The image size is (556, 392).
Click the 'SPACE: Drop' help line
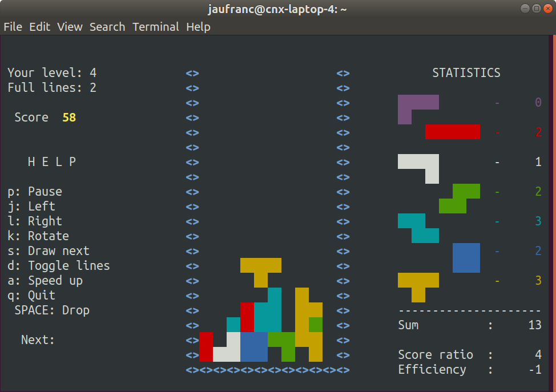pos(52,310)
